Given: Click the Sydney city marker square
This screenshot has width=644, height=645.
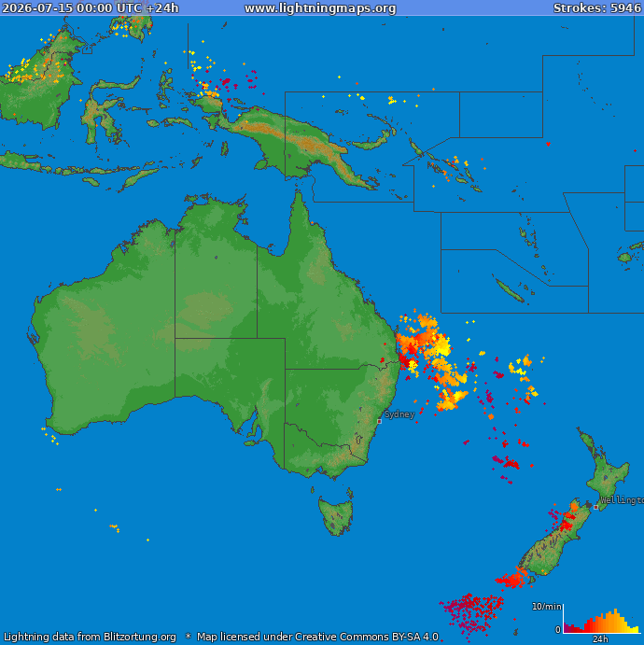Looking at the screenshot, I should point(379,421).
